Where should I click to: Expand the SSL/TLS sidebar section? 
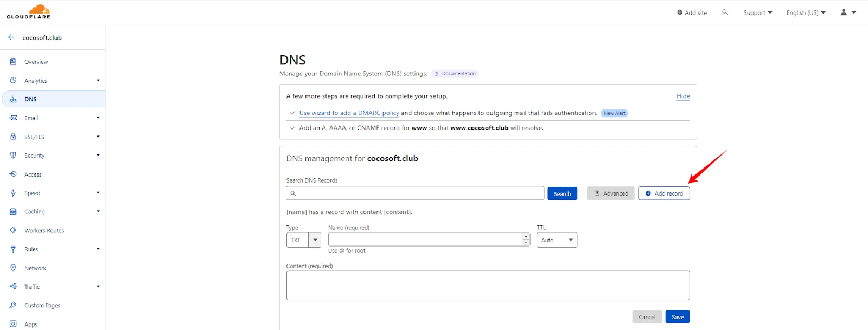[x=98, y=137]
